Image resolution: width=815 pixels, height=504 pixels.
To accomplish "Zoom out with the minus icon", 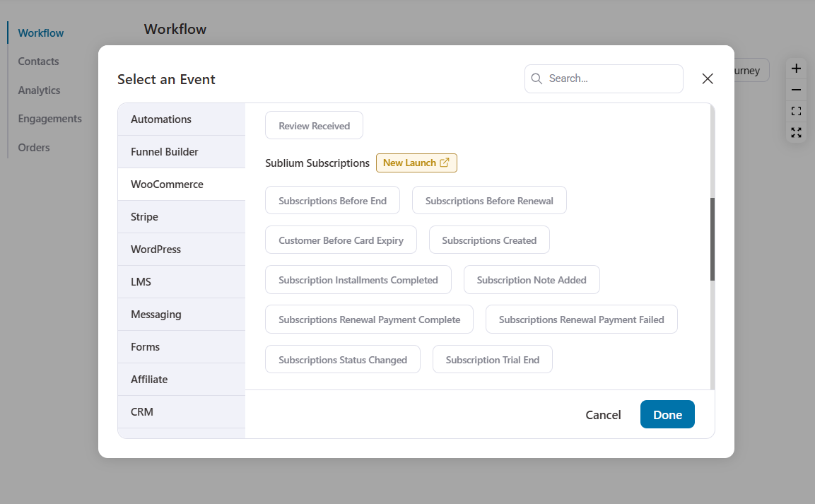I will click(796, 90).
